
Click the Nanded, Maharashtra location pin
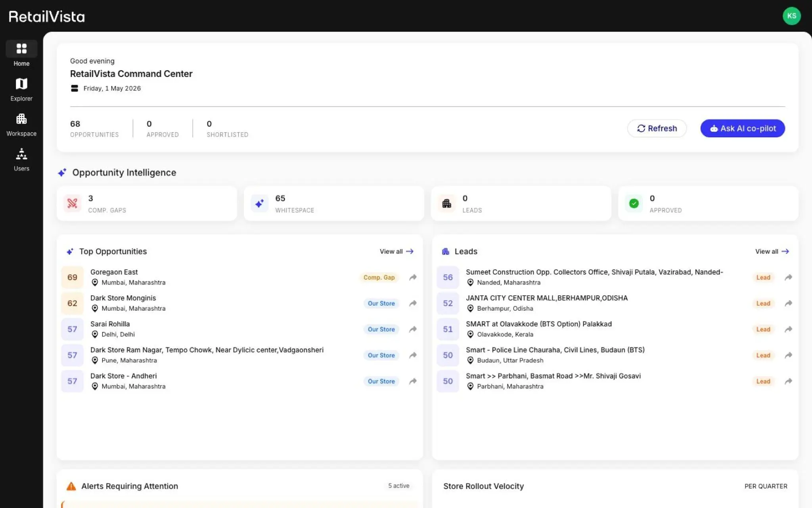pos(470,282)
